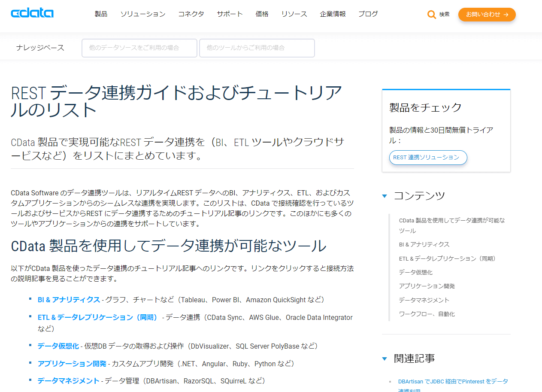The image size is (542, 392).
Task: Click the CData 製品を使用してデータ連携が可能なツール section heading
Action: [x=168, y=246]
